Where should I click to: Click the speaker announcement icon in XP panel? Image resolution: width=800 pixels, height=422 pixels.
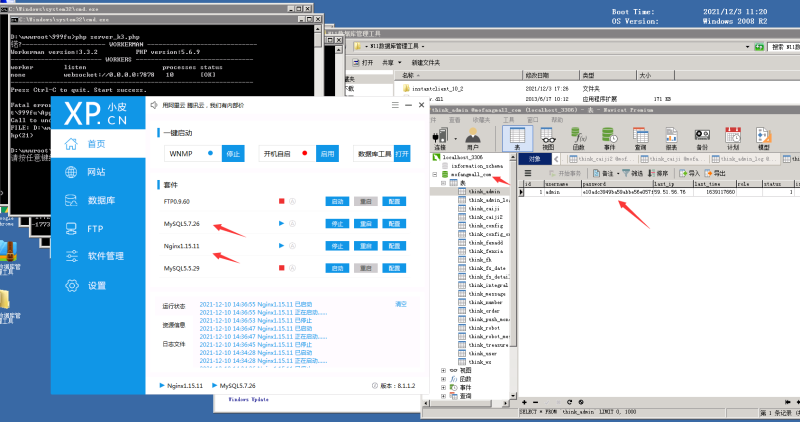pyautogui.click(x=154, y=105)
